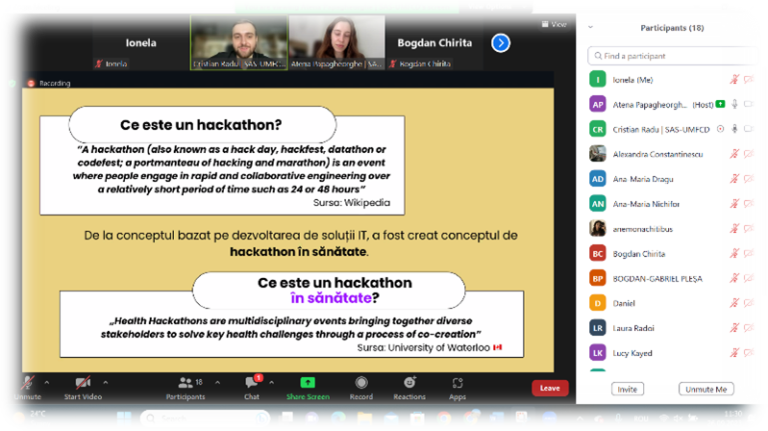Click the Unmute Me button
Viewport: 768px width, 431px height.
pyautogui.click(x=705, y=388)
